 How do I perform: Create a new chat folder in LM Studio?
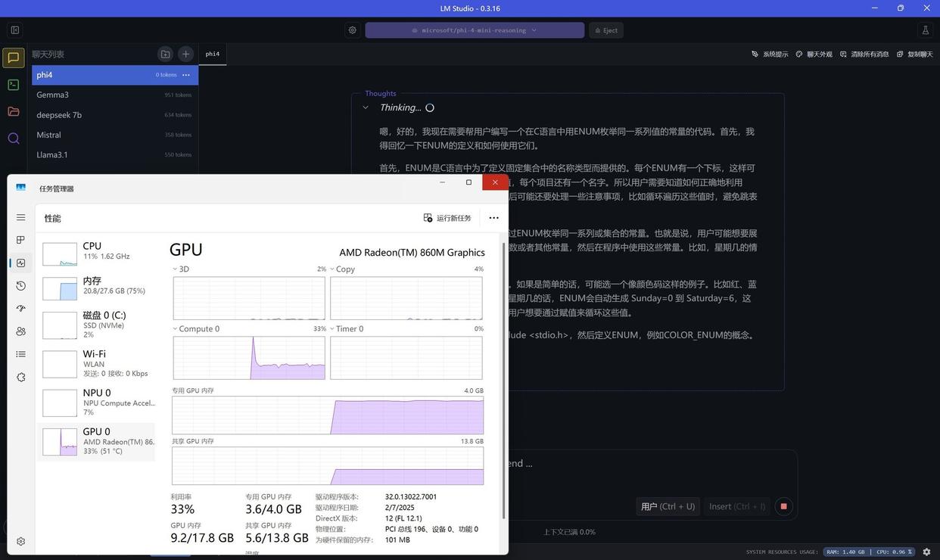[x=165, y=54]
